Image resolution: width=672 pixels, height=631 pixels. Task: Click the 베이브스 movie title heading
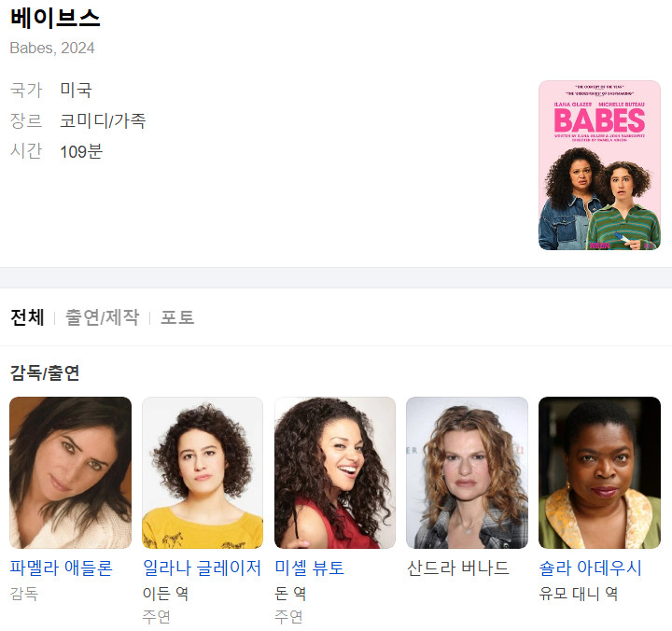click(x=55, y=19)
